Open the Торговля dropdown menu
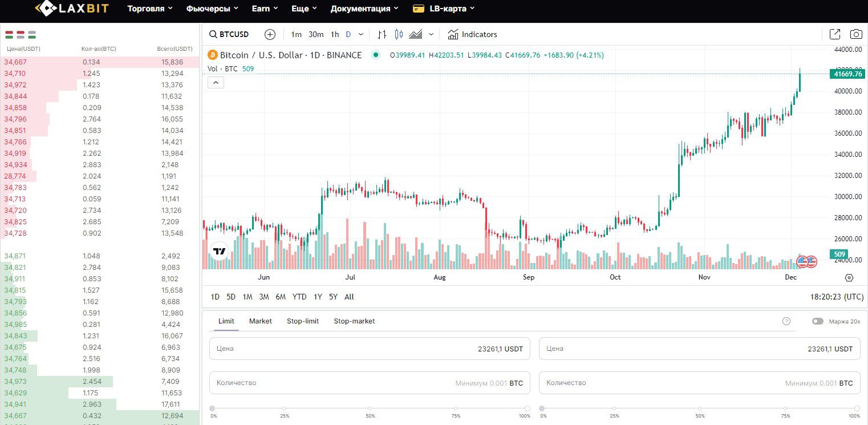The image size is (868, 425). point(150,9)
